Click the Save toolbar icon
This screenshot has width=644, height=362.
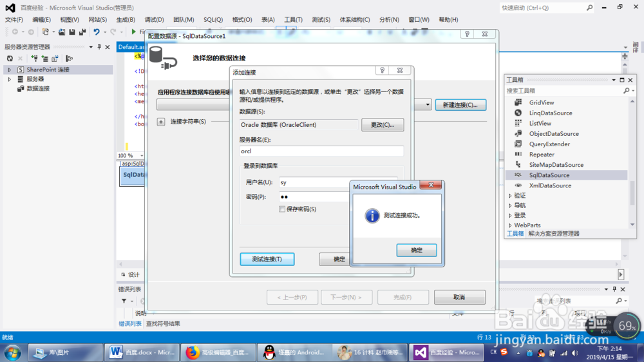coord(72,32)
